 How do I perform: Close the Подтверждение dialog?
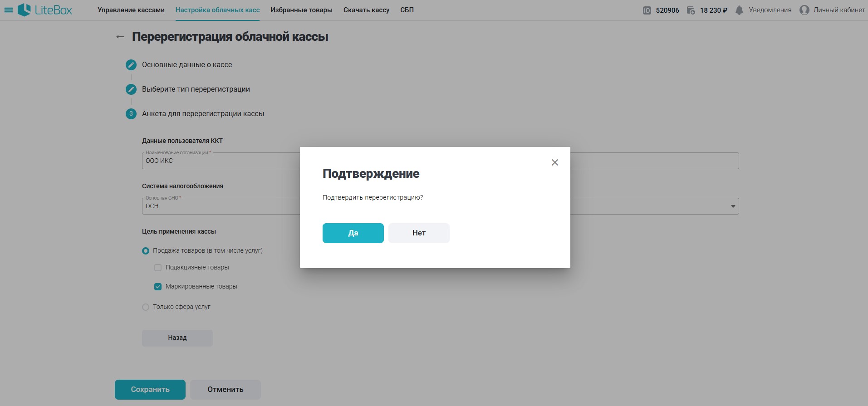554,162
